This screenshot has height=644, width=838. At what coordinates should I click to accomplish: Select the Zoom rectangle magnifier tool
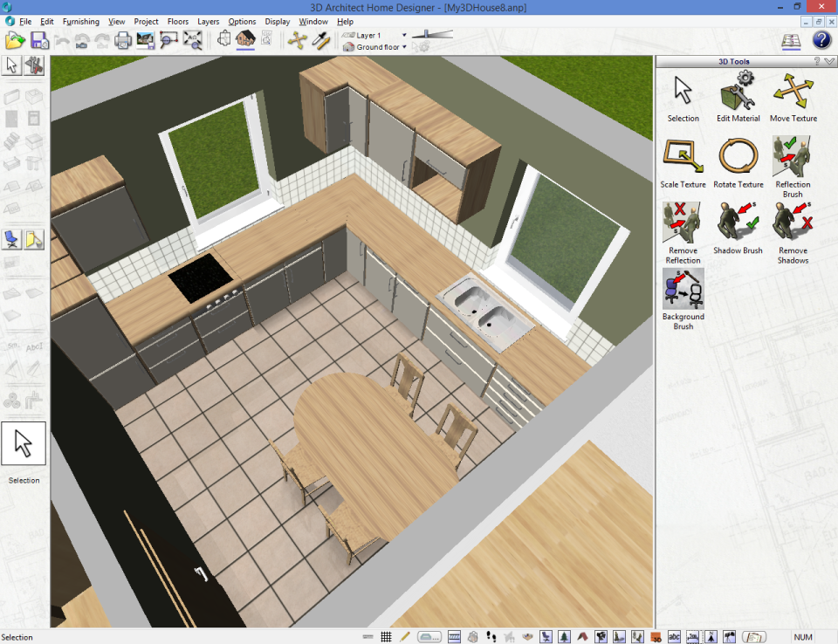tap(168, 41)
